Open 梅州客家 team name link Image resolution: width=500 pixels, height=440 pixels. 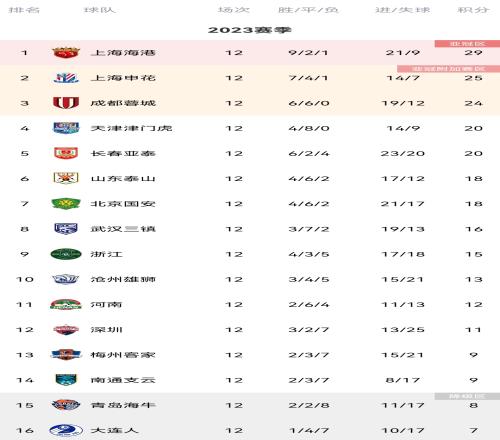123,355
